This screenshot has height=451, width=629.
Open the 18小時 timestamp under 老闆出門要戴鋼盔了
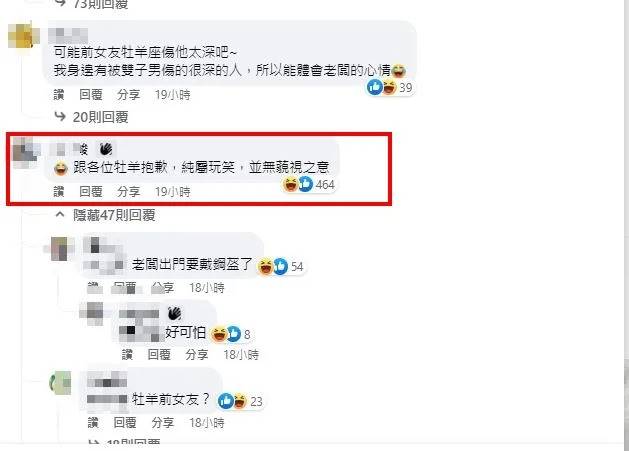207,288
